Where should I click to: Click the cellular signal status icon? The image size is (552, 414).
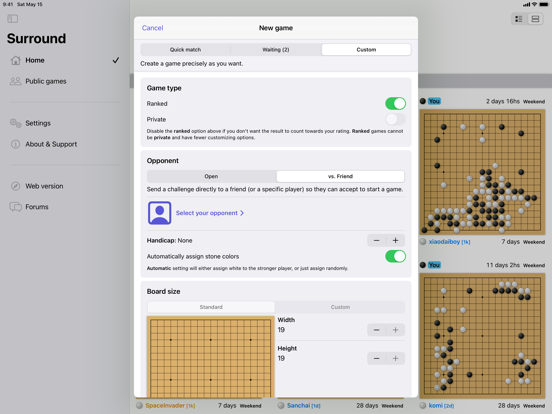tap(526, 4)
